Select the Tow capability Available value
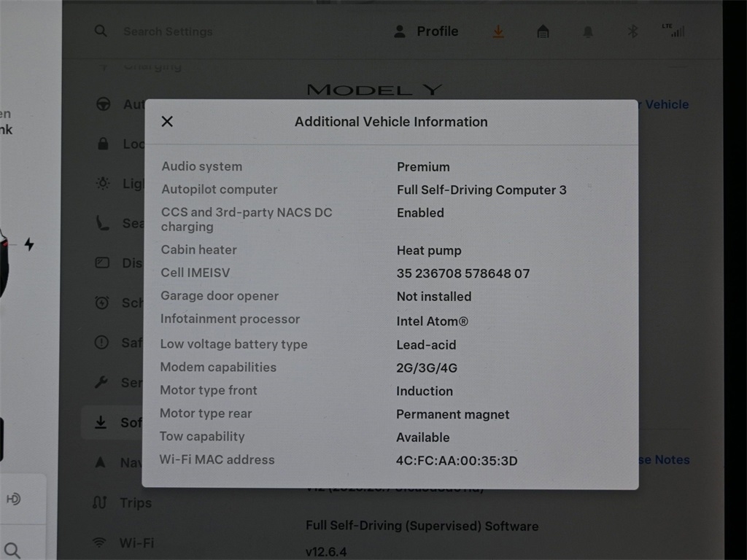This screenshot has width=747, height=560. coord(422,437)
